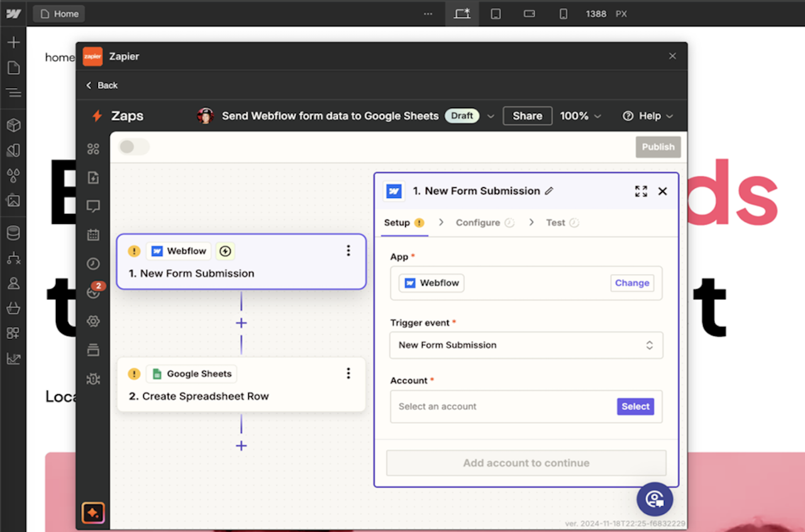Open the Ecommerce panel

click(13, 308)
